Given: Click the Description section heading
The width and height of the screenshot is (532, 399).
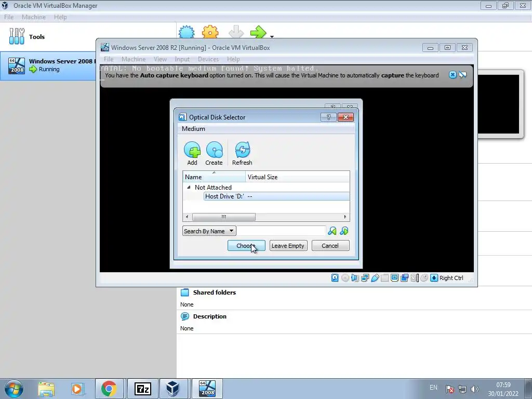Looking at the screenshot, I should coord(210,316).
